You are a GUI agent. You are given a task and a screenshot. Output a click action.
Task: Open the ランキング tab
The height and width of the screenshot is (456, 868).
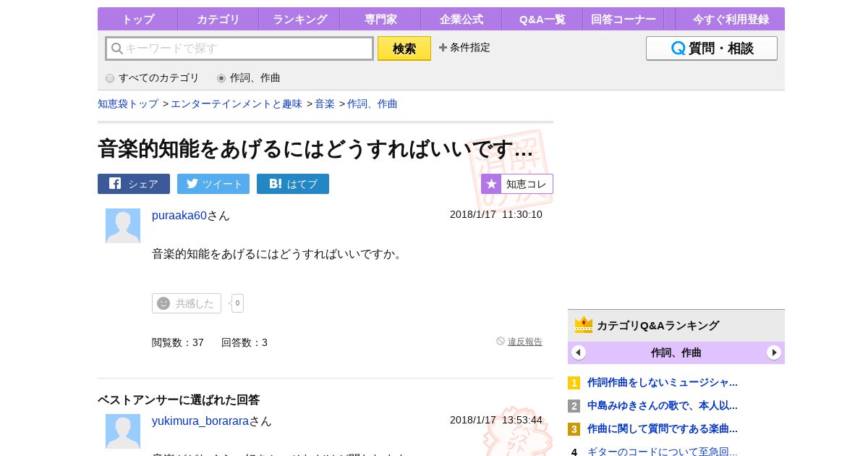tap(299, 19)
